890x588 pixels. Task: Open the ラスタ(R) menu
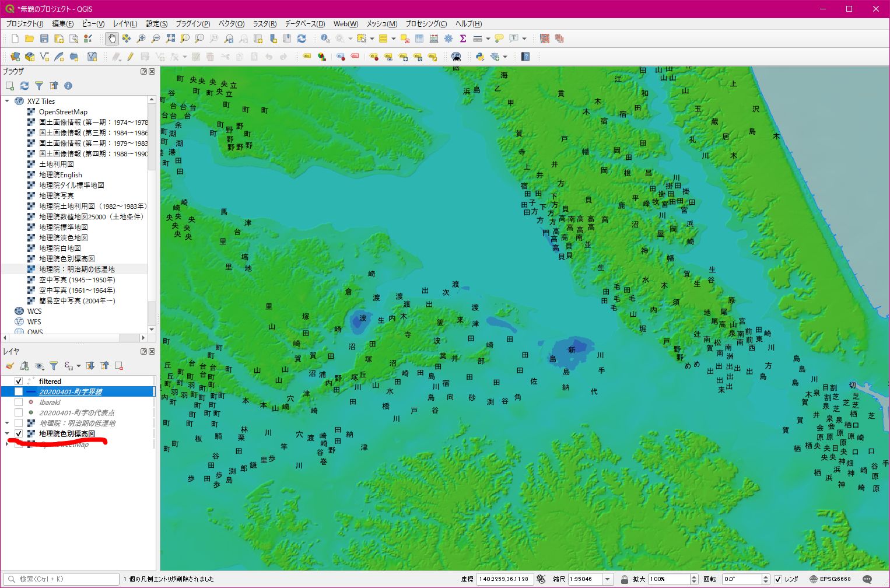[264, 24]
